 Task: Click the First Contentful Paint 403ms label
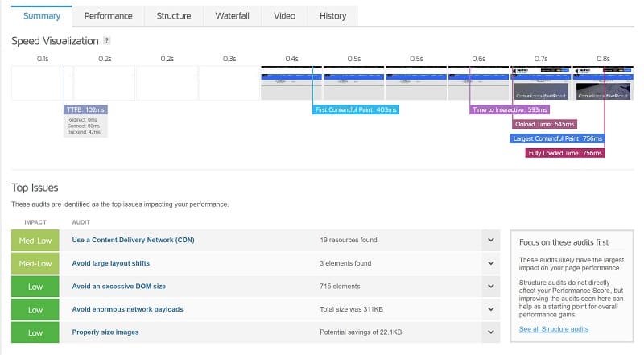click(356, 109)
